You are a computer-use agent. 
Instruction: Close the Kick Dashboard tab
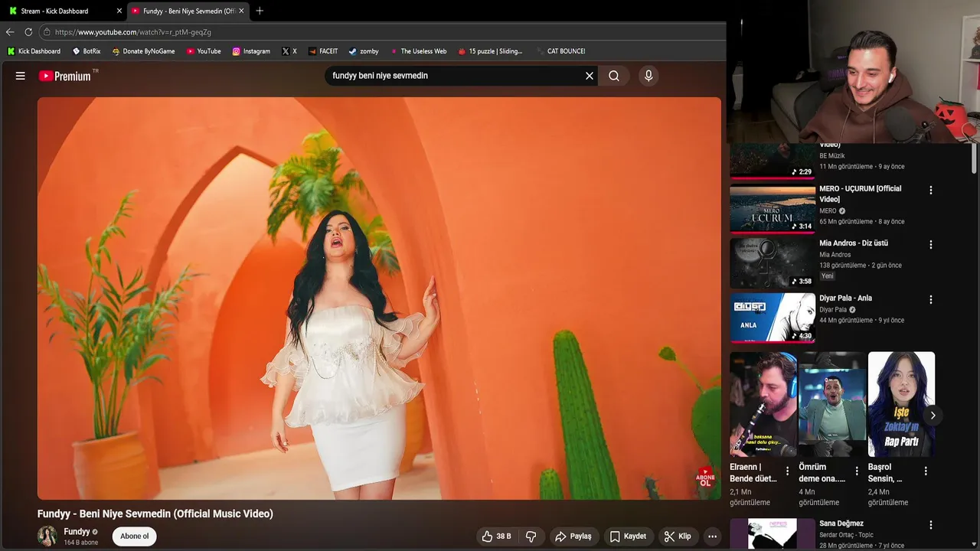119,11
